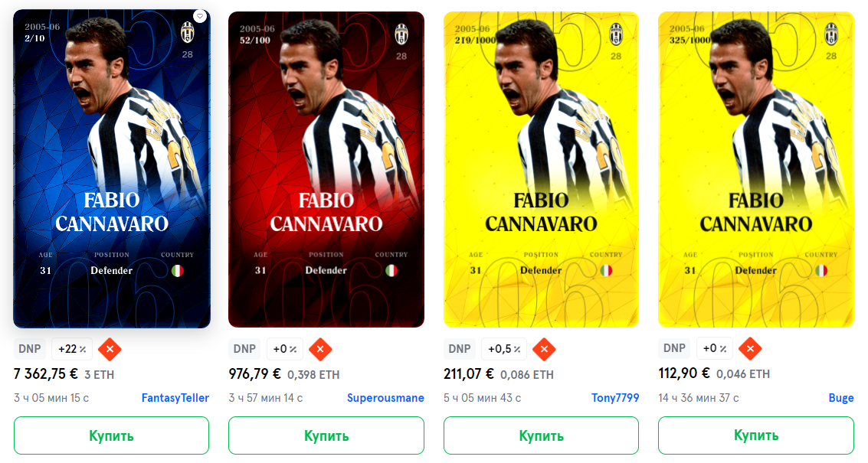
Task: Click Italy flag icon on 219/1000 card
Action: click(x=606, y=270)
